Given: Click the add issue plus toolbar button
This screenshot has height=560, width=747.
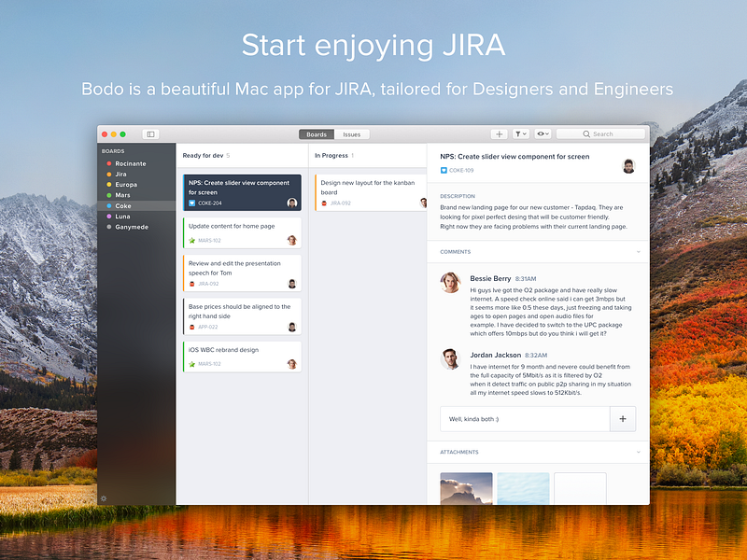Looking at the screenshot, I should coord(499,134).
